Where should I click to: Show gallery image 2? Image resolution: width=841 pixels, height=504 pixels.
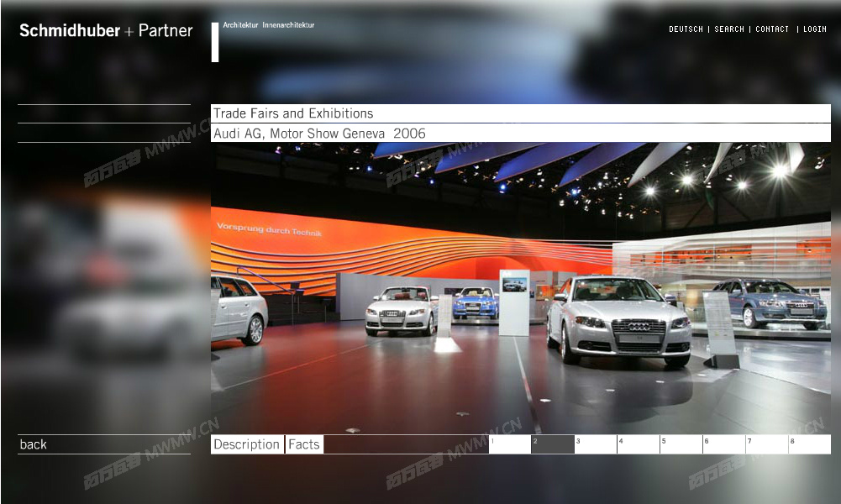[x=553, y=444]
